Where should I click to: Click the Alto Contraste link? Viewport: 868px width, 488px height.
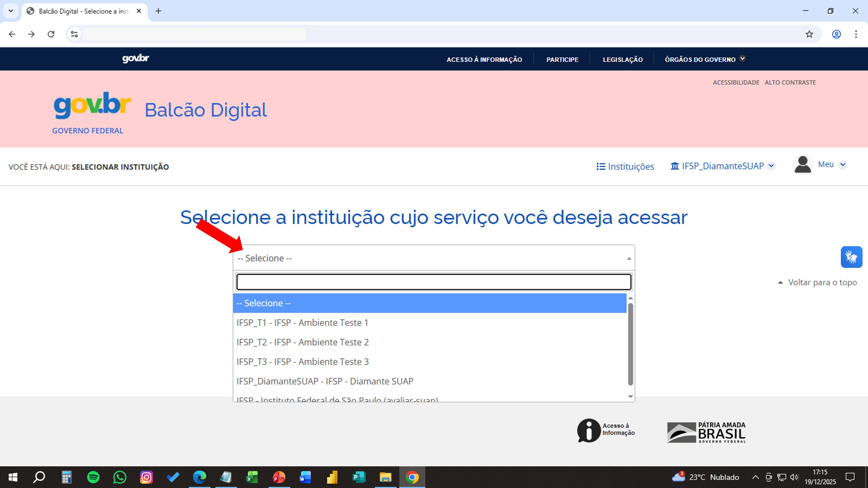tap(790, 82)
